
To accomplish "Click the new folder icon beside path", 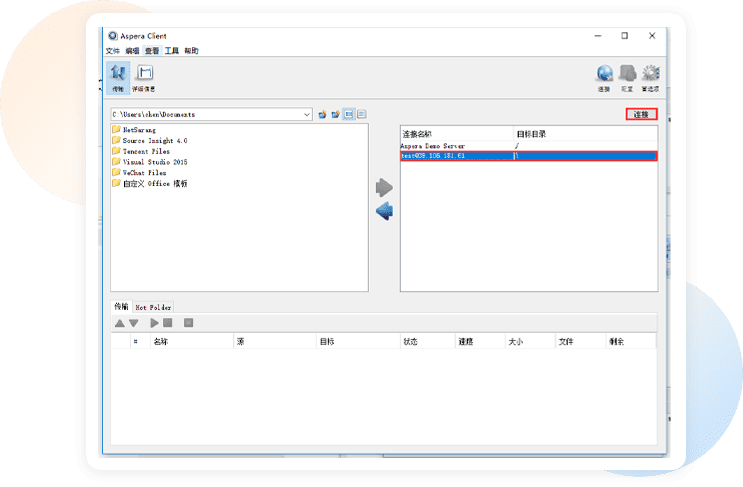I will pos(335,114).
